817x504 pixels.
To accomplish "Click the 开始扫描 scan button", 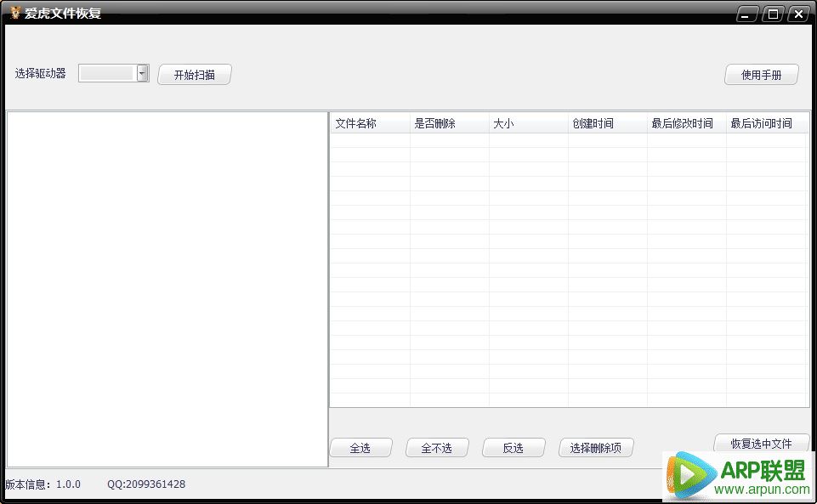I will pos(194,75).
